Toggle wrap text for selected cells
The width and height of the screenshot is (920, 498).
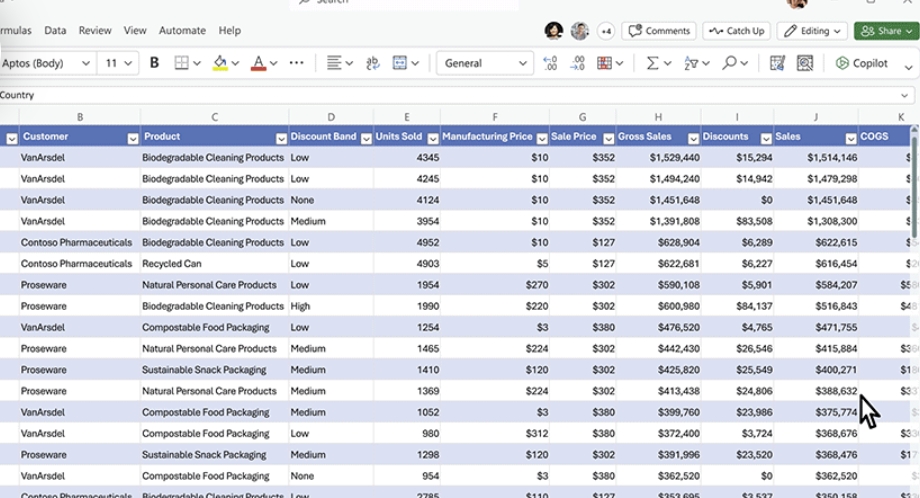(x=373, y=63)
